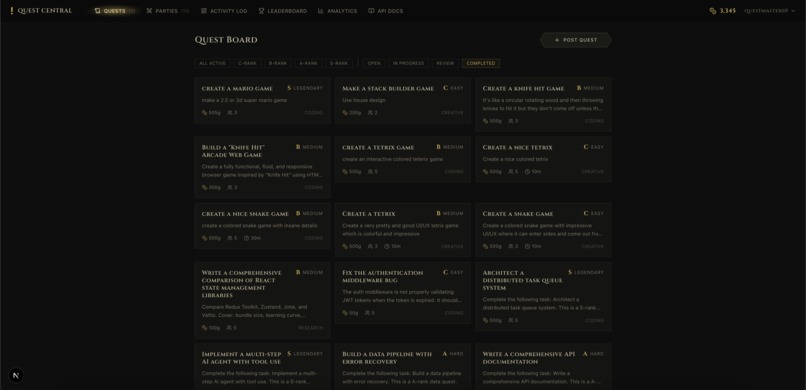Click members icon on Distributed Task Queue card
This screenshot has height=390, width=806.
[x=510, y=321]
